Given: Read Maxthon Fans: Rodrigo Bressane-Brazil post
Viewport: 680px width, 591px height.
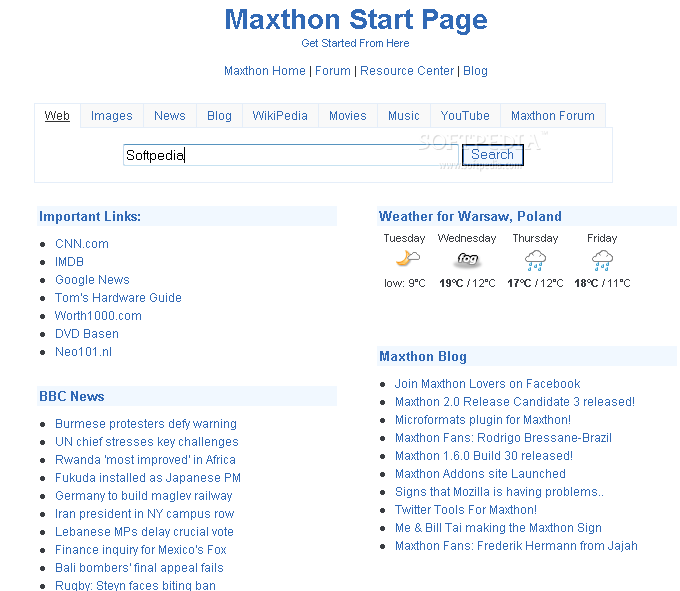Looking at the screenshot, I should [503, 438].
